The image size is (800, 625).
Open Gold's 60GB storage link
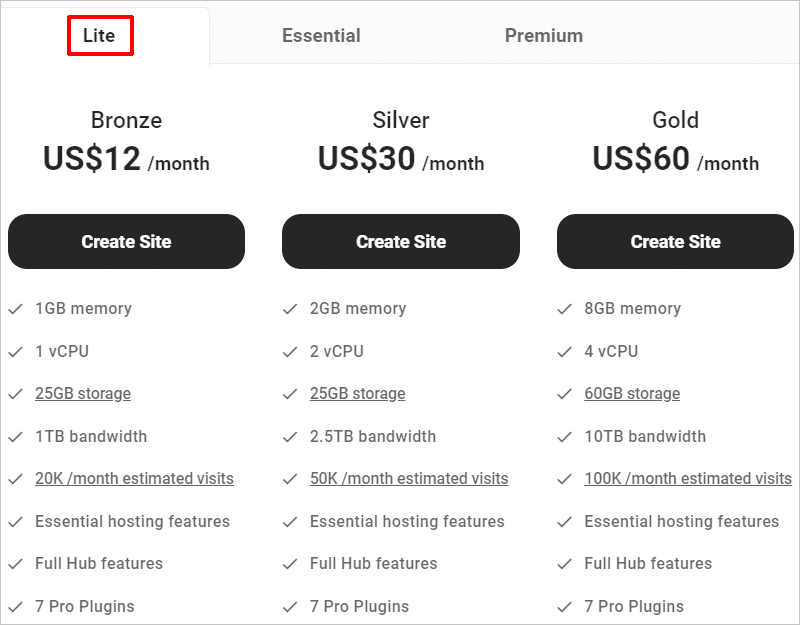coord(632,394)
